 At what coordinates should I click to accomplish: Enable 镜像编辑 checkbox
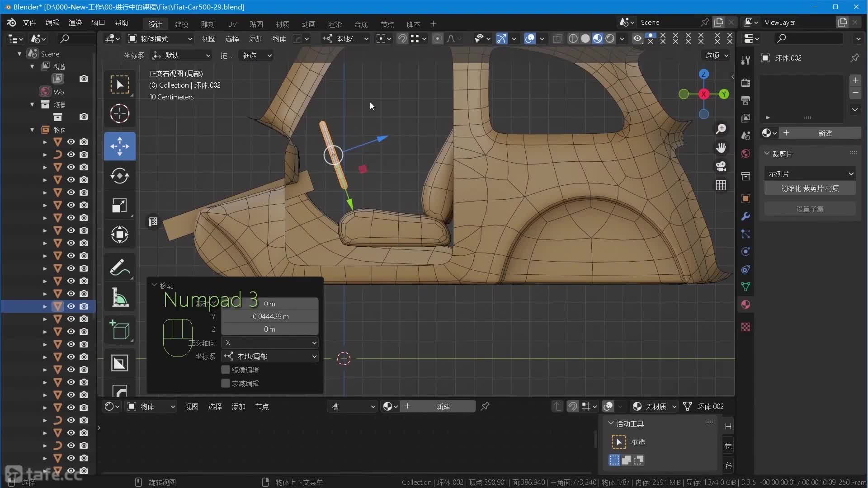coord(226,370)
